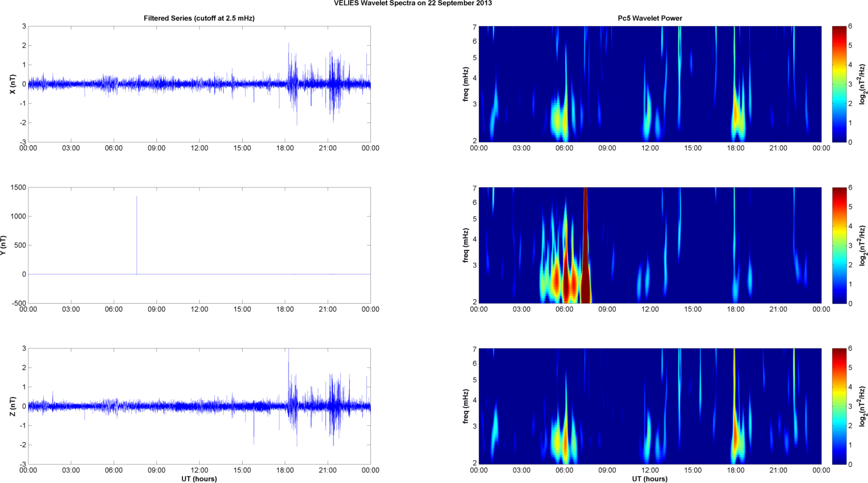
Task: Click the 'Z (nT)' axis label
Action: tap(12, 406)
